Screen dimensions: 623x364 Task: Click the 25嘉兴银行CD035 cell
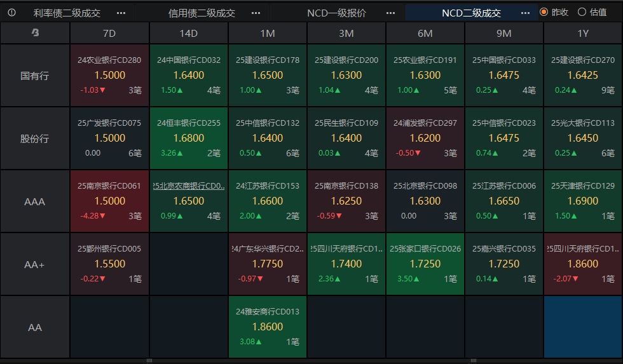503,264
